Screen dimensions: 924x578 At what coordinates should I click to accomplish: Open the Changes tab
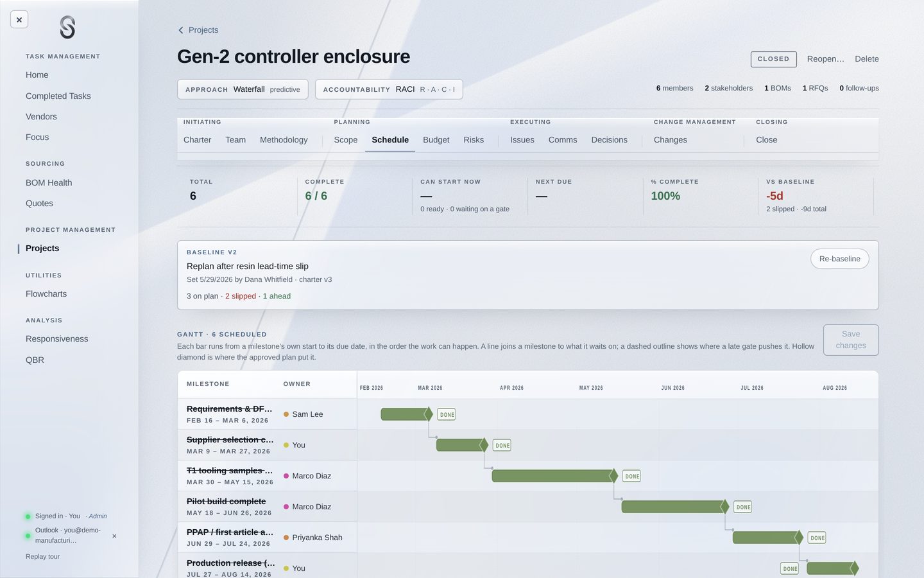tap(671, 140)
